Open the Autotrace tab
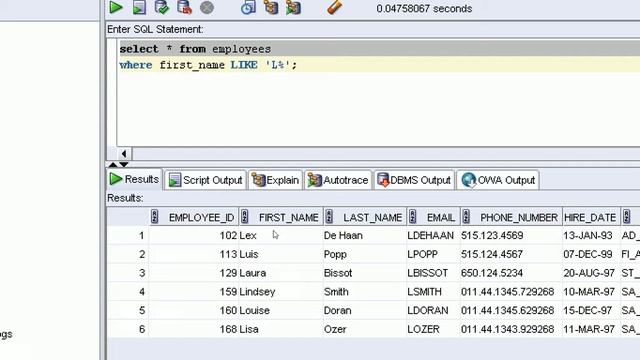The width and height of the screenshot is (640, 360). coord(338,180)
